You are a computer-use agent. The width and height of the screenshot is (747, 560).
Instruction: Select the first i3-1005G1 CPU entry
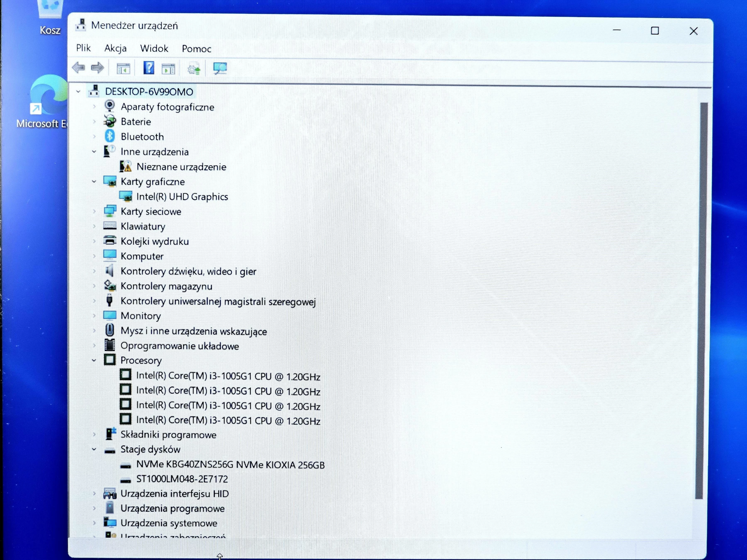[228, 376]
